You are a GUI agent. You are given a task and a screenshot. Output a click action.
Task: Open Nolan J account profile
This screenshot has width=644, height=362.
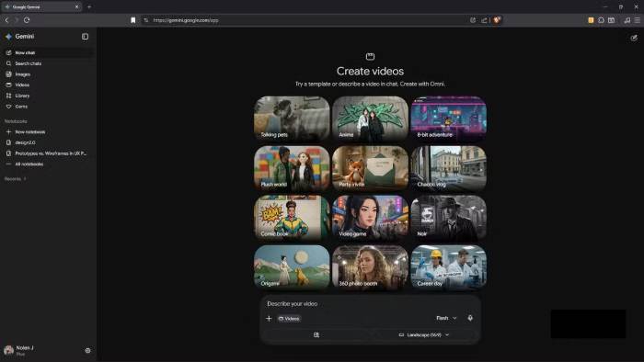coord(19,350)
